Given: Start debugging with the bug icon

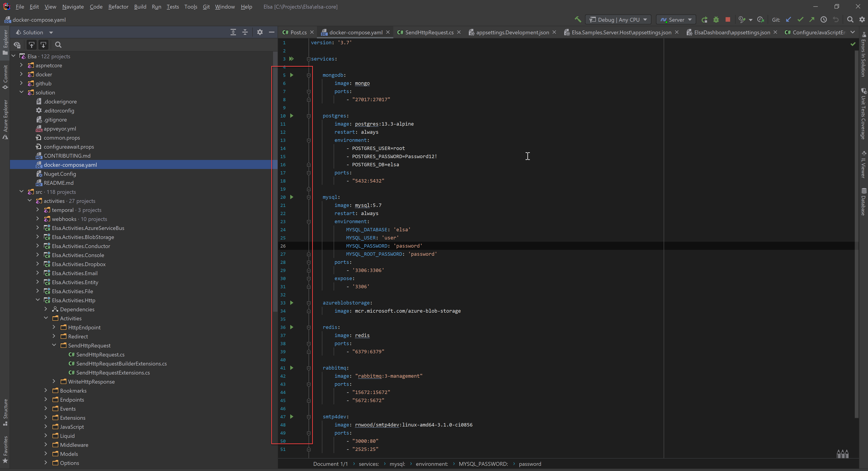Looking at the screenshot, I should coord(716,19).
